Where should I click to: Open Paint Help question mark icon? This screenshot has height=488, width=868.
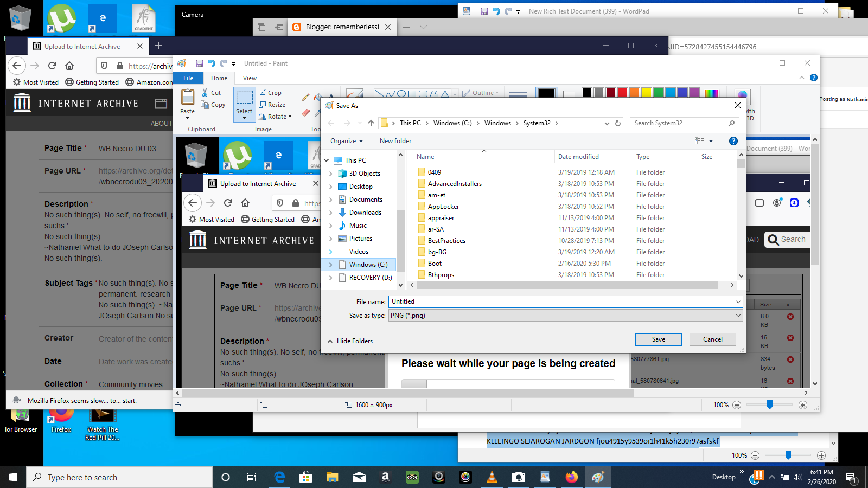click(814, 78)
